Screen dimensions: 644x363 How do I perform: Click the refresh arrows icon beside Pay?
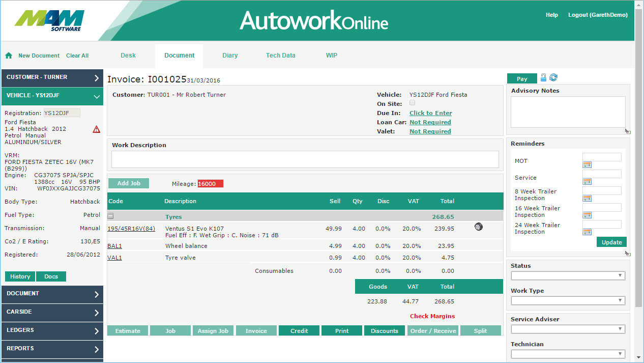[553, 78]
